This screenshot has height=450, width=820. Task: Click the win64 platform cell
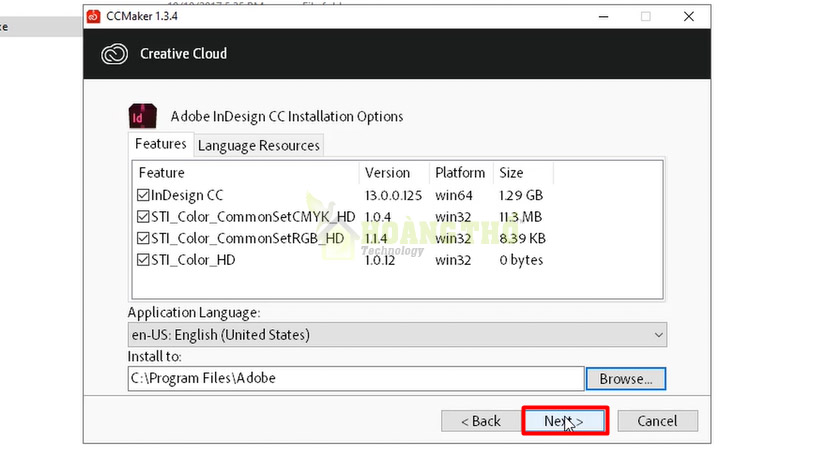454,196
